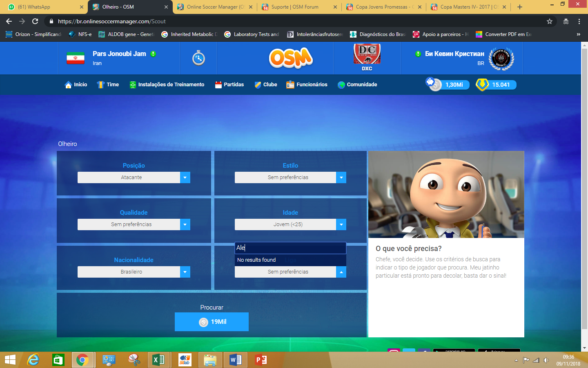Show more bookmarks chevron

[578, 34]
